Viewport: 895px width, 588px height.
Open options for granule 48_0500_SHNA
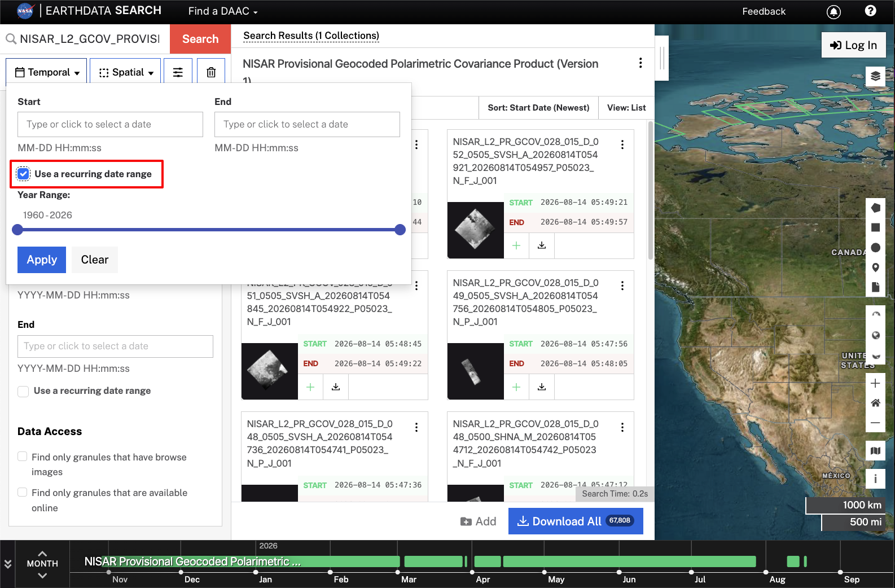pyautogui.click(x=622, y=427)
